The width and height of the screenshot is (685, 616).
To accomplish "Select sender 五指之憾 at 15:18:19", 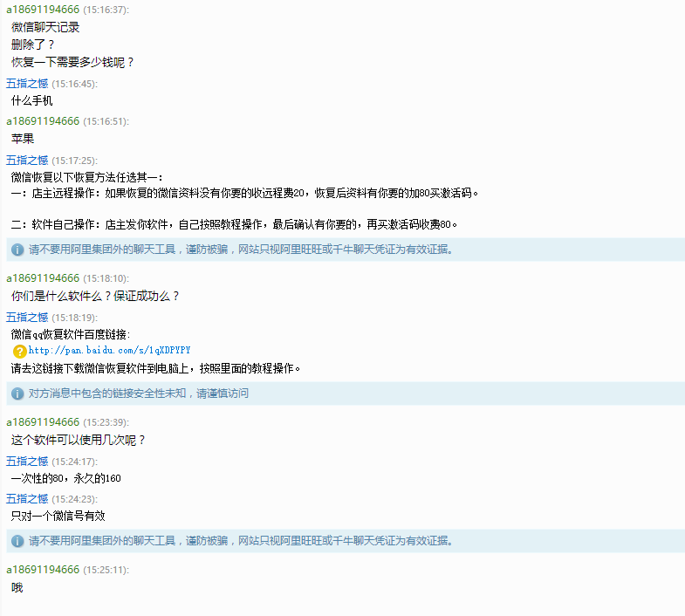I will [27, 317].
